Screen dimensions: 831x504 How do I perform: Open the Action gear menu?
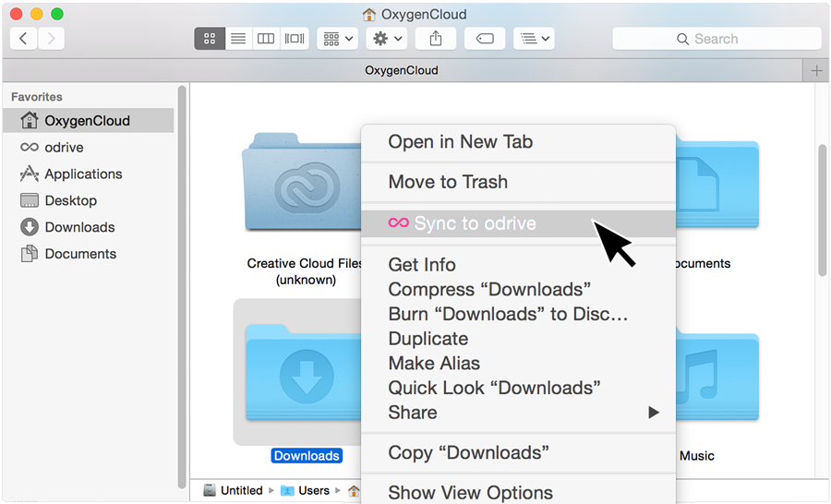tap(387, 39)
